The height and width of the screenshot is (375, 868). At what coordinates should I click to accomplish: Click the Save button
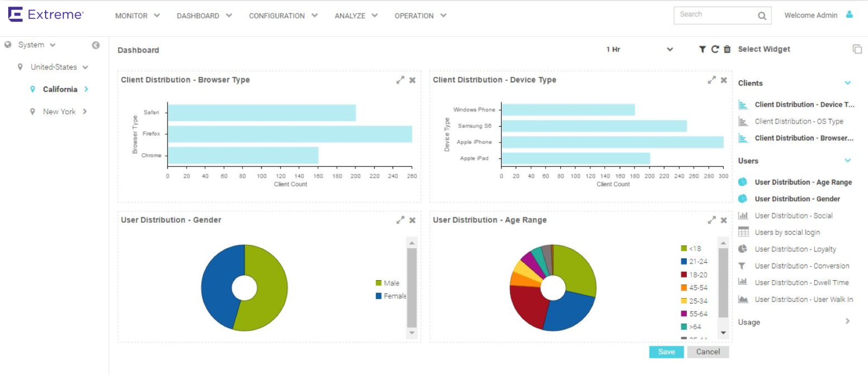[x=666, y=352]
